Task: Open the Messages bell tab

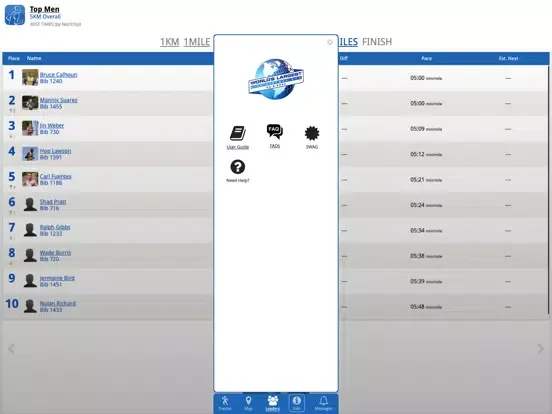Action: (323, 403)
